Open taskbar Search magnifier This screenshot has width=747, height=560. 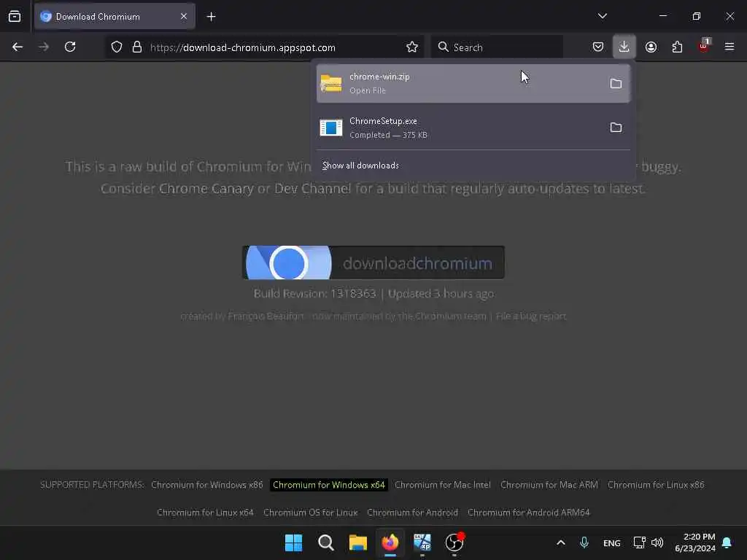click(x=326, y=542)
